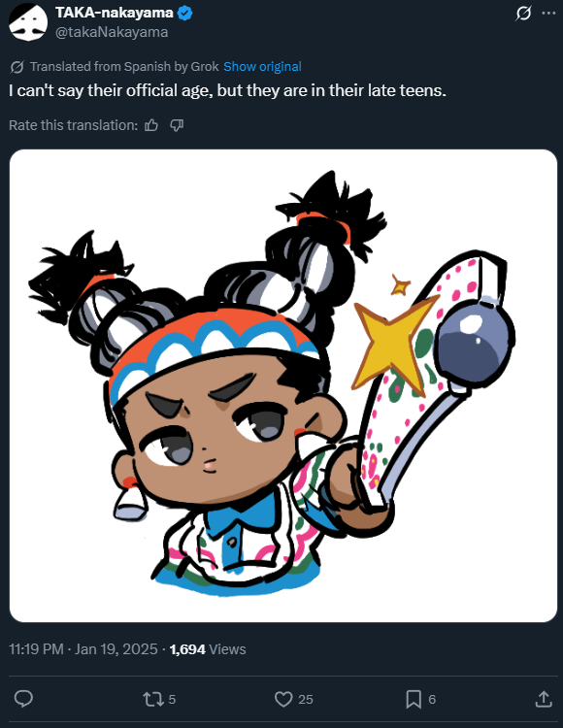Rate translation with thumbs up

pos(151,125)
